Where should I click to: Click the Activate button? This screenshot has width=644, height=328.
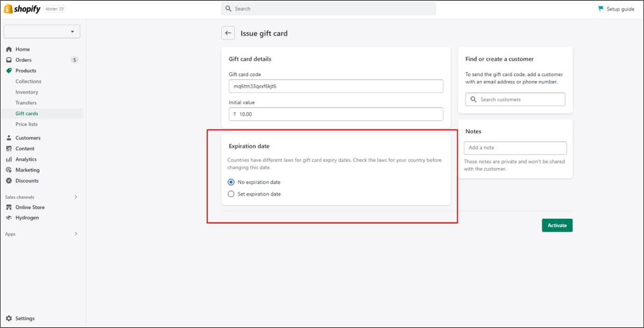pos(557,225)
